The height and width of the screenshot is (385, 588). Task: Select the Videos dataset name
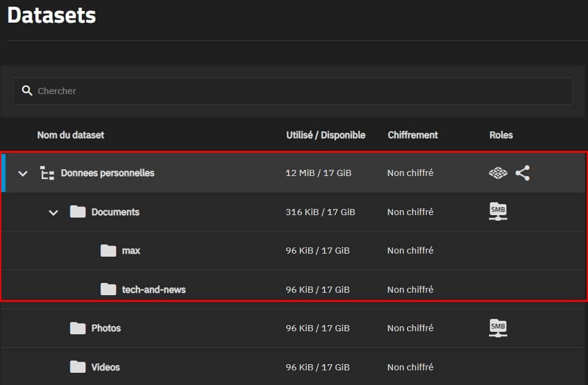[x=106, y=367]
